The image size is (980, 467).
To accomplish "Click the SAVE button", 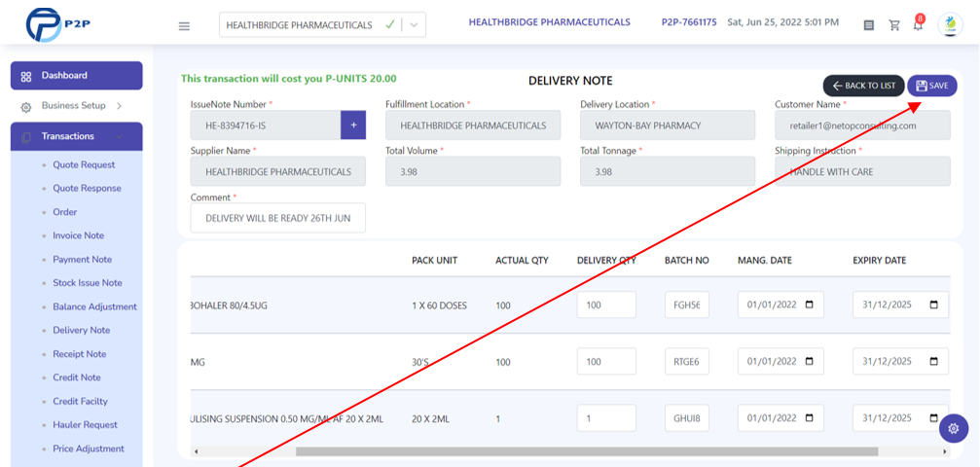I will coord(932,86).
